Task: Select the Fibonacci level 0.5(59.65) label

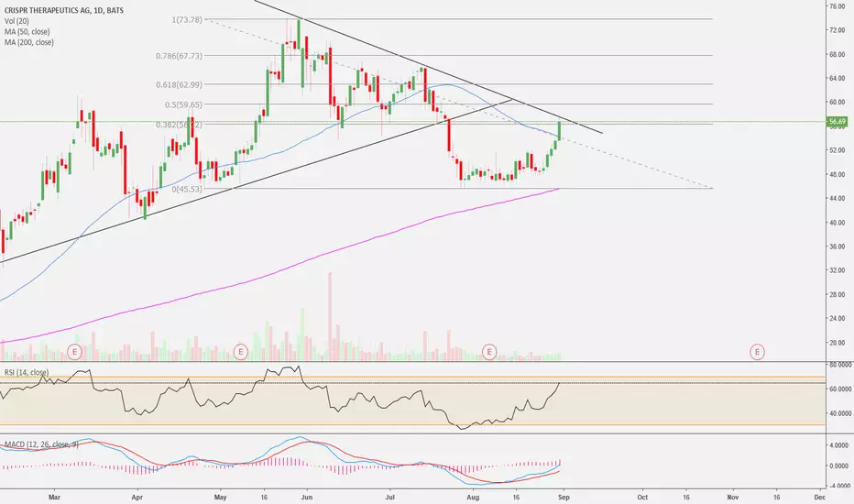Action: pos(183,104)
